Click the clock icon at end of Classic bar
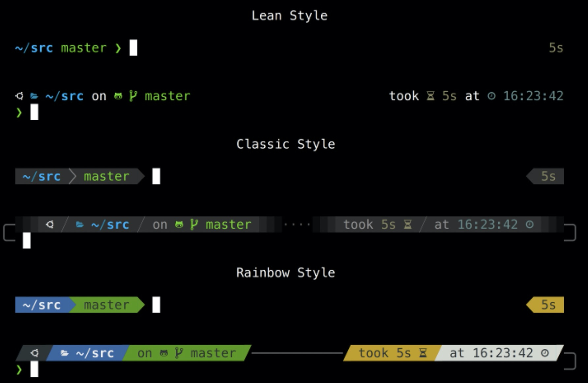Viewport: 588px width, 383px height. point(529,224)
